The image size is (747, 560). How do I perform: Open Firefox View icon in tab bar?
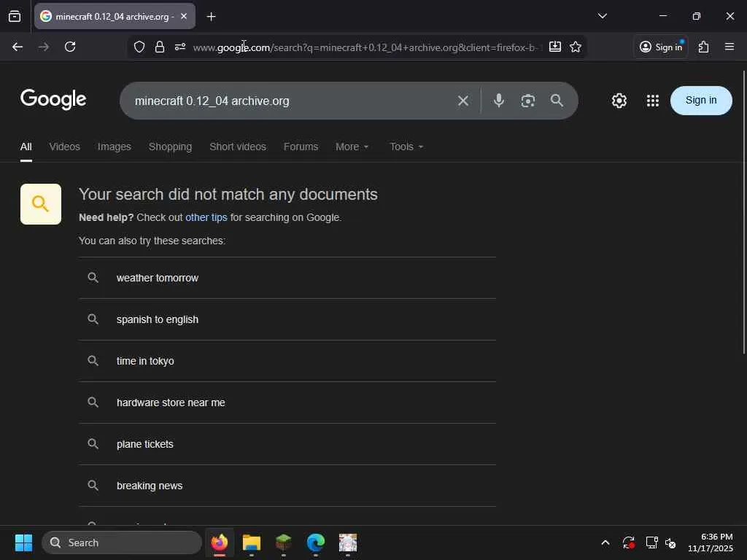click(15, 16)
